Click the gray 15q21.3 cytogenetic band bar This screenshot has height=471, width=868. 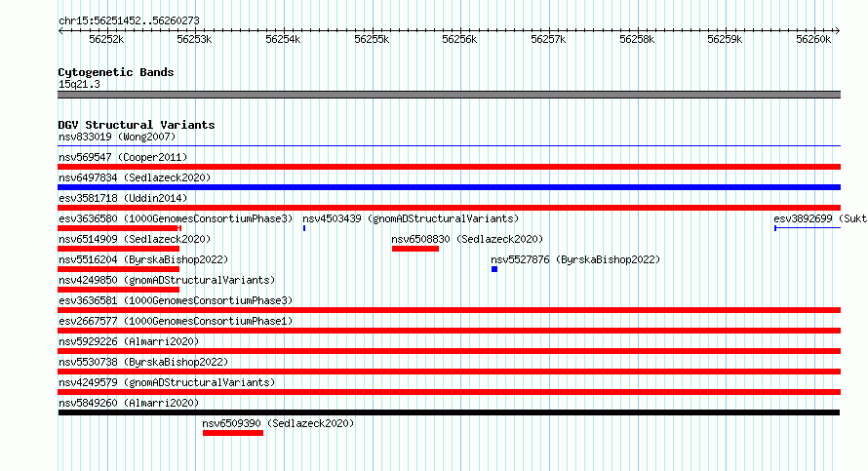(x=449, y=95)
